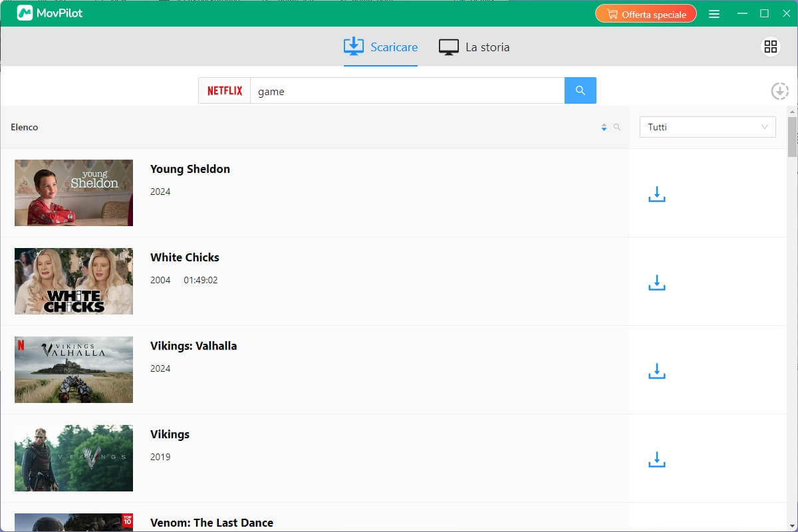
Task: Click the search field containing game
Action: click(407, 91)
